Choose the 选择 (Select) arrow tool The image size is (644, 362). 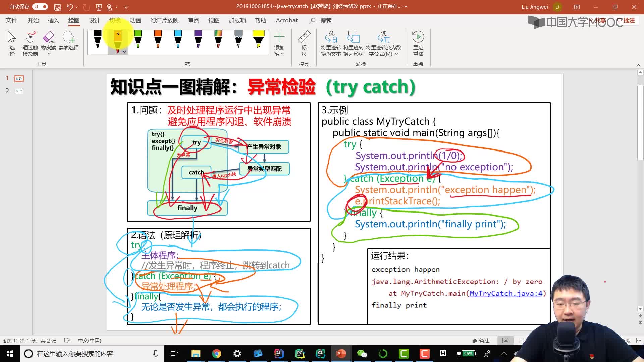point(12,44)
